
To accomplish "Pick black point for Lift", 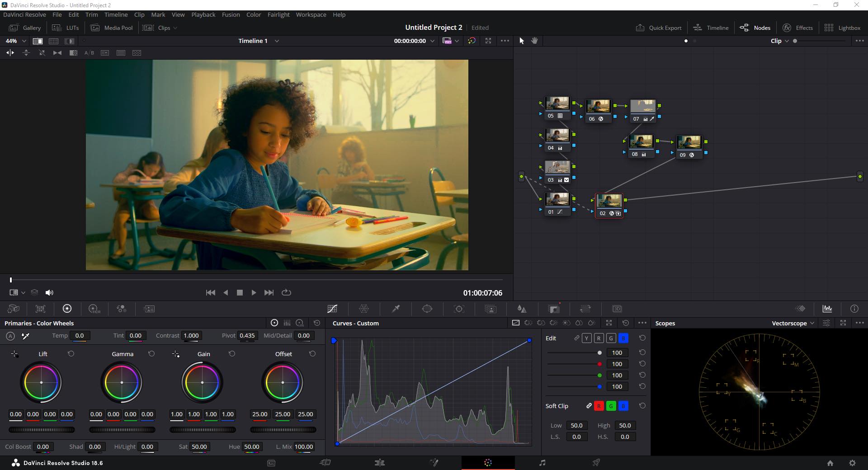I will (x=14, y=354).
